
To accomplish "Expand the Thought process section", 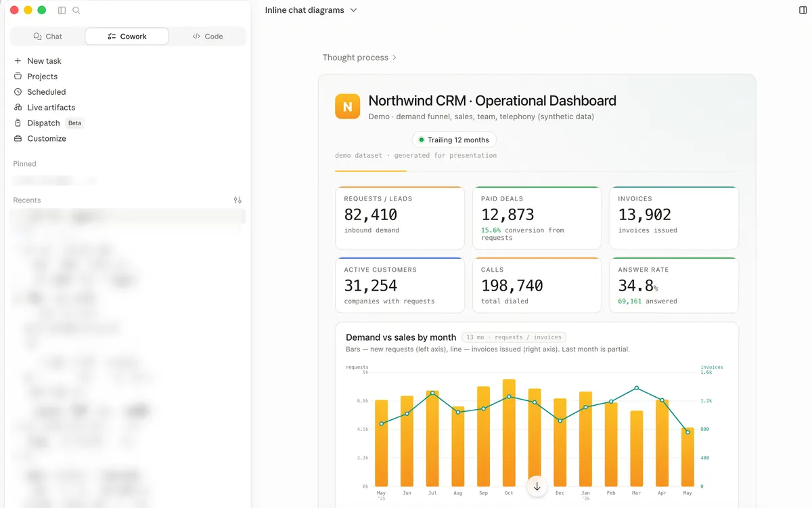I will pos(359,58).
